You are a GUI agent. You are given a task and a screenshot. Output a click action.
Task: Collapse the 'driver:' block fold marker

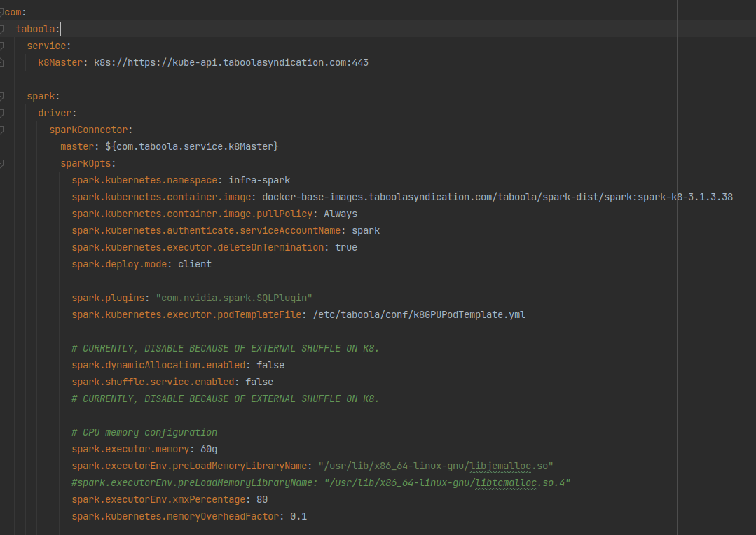[1, 113]
